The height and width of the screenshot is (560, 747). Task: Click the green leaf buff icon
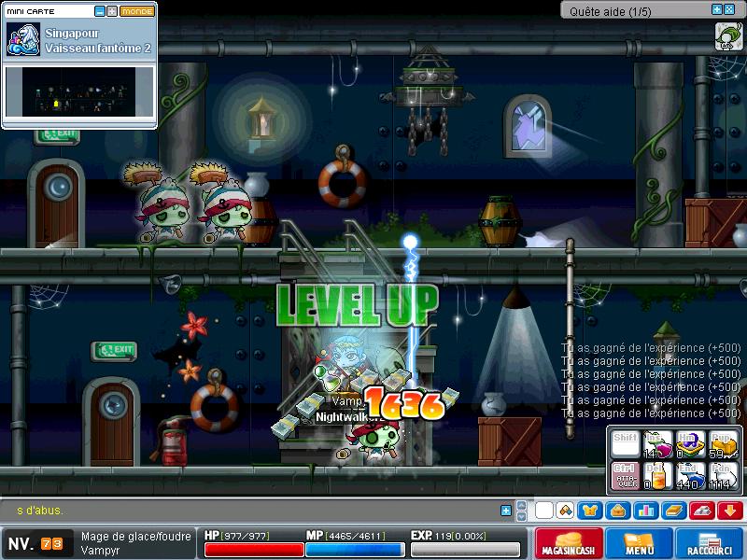727,35
